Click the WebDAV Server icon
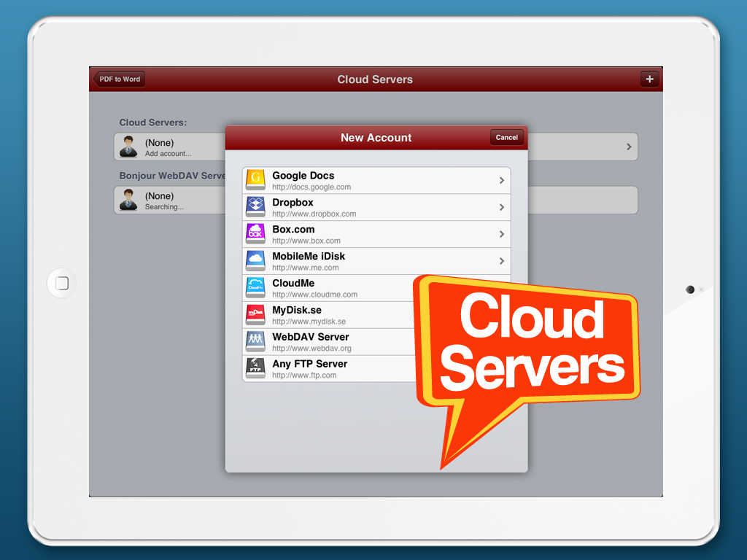 (255, 341)
